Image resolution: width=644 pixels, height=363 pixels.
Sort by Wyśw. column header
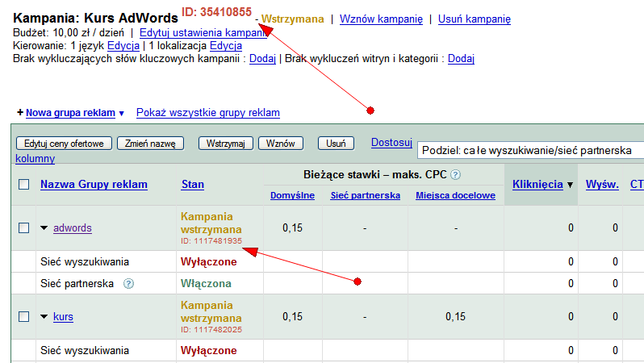(x=602, y=185)
